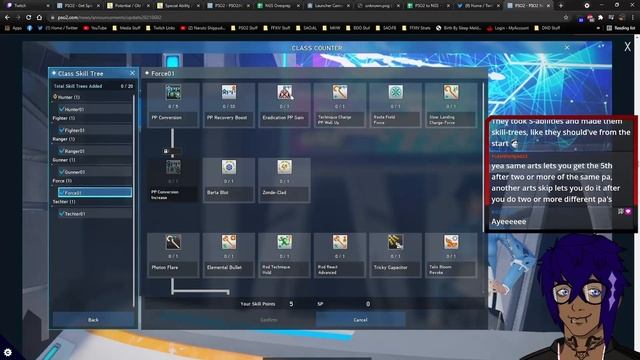The width and height of the screenshot is (640, 360).
Task: Toggle the Ranger01 skill tree checkbox
Action: 62,151
